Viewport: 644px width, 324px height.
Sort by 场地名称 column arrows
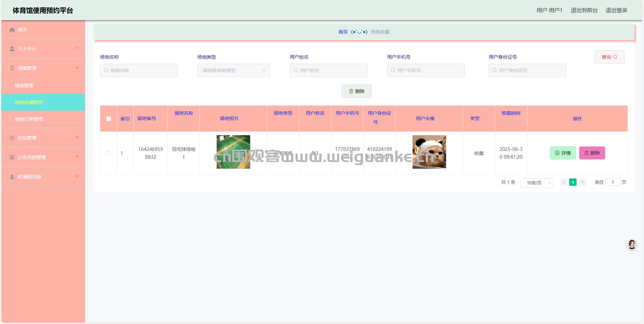pyautogui.click(x=184, y=122)
